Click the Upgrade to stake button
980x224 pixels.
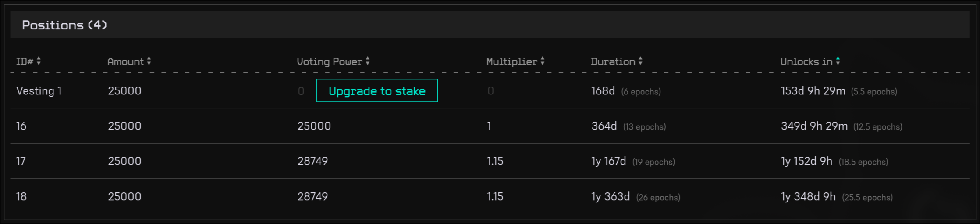[377, 91]
